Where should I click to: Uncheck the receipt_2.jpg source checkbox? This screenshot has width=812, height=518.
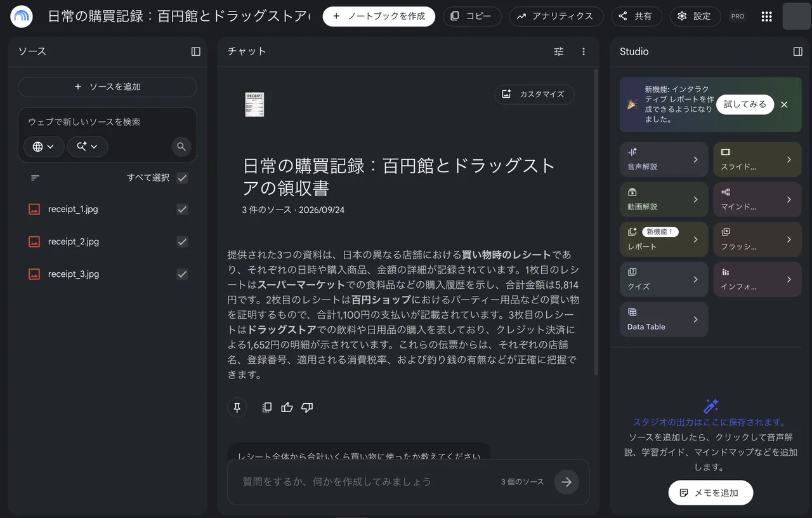click(182, 242)
